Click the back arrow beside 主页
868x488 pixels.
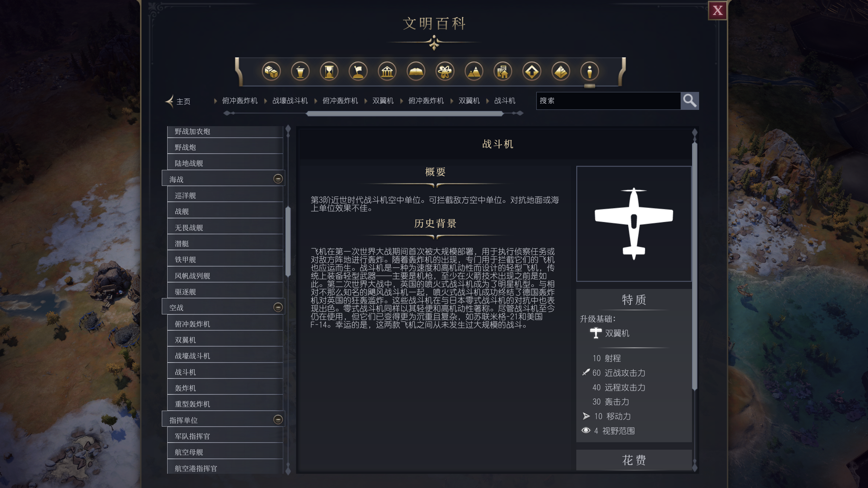pos(169,101)
